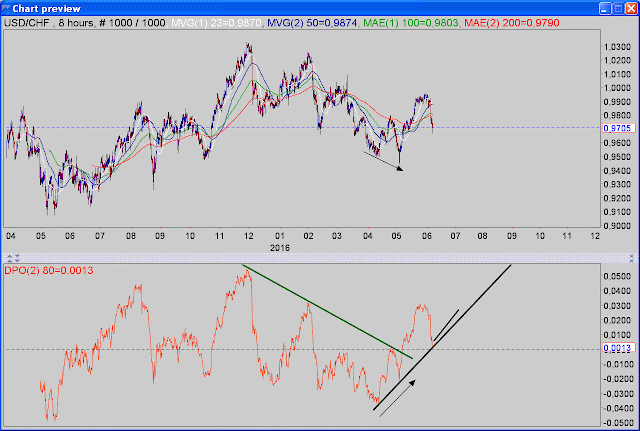Click the 0,9000 price axis label
The height and width of the screenshot is (431, 640).
[618, 225]
